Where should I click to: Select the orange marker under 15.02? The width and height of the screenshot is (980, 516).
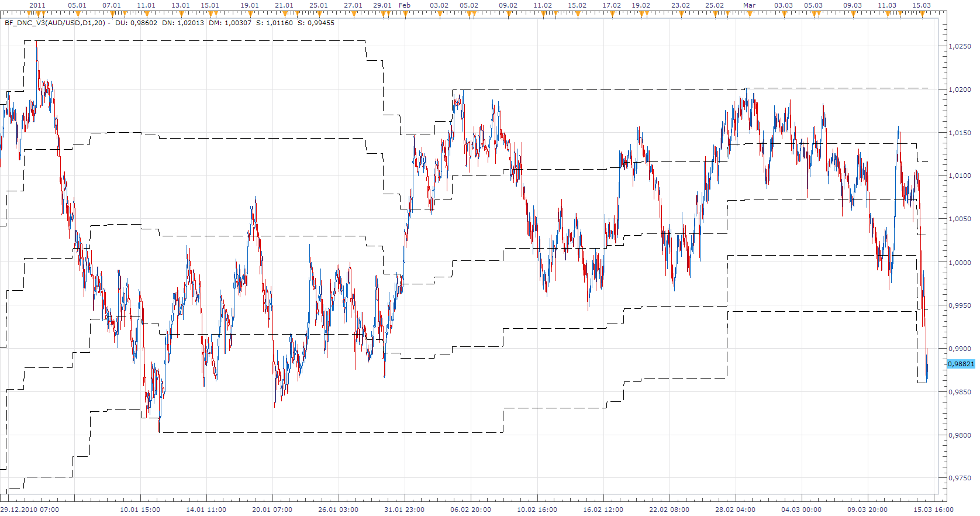(577, 13)
